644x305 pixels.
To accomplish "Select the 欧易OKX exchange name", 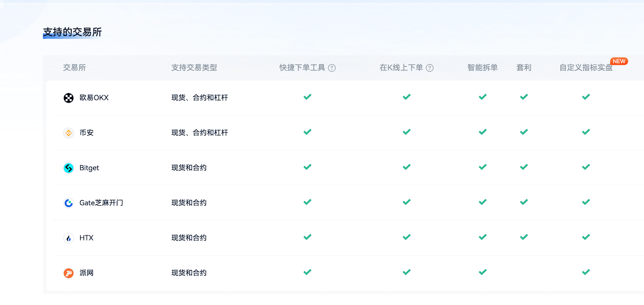I will click(x=94, y=98).
